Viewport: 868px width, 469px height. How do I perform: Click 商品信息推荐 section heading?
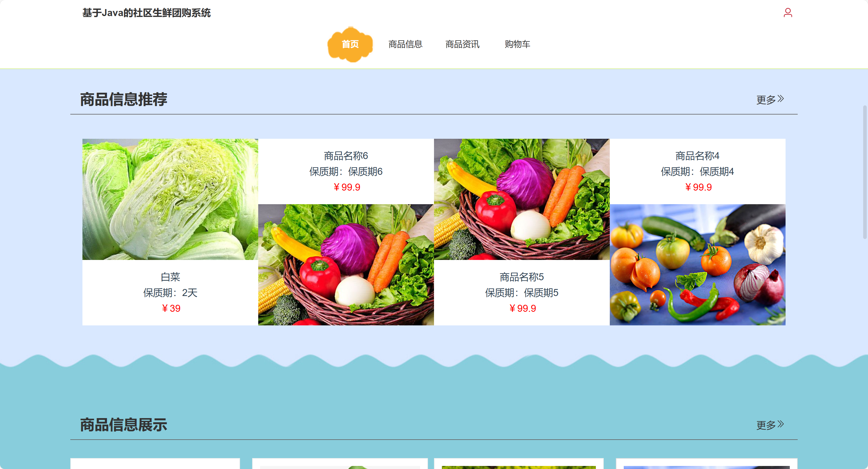tap(124, 99)
